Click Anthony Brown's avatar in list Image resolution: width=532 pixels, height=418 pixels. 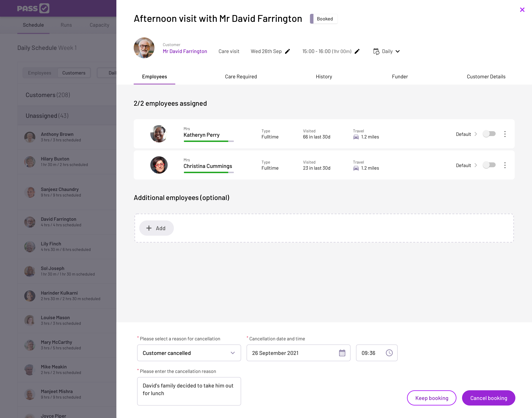(x=30, y=137)
